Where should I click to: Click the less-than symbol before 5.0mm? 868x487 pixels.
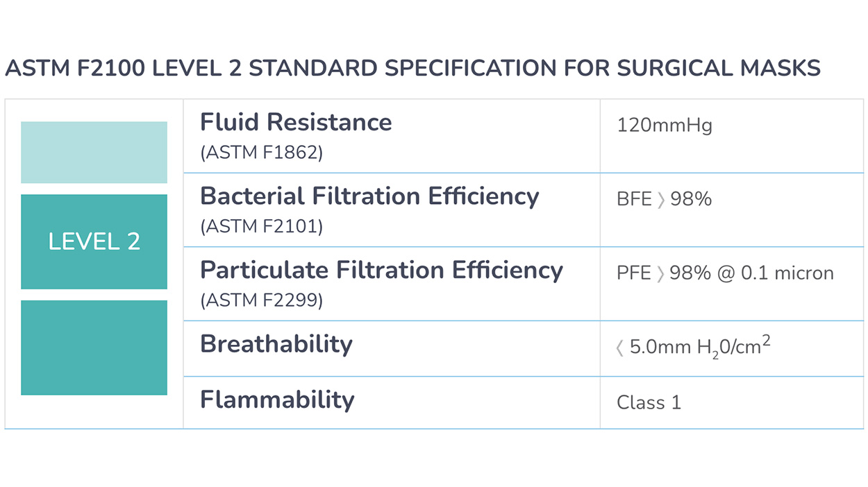click(620, 348)
